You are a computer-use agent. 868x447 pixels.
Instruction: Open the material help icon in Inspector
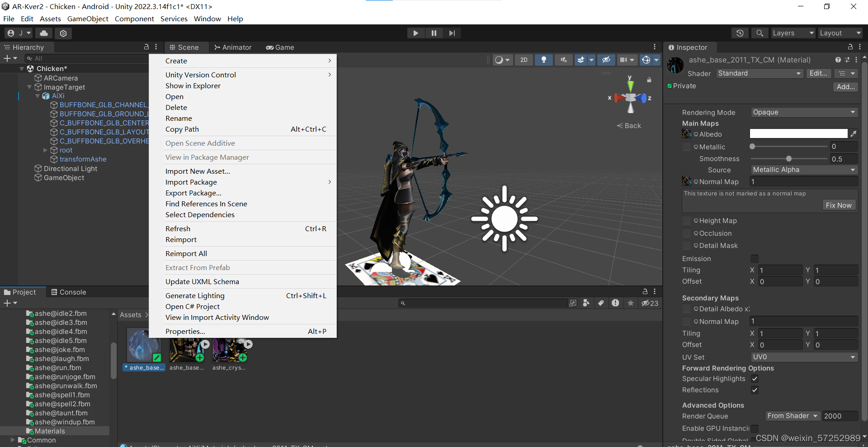838,60
